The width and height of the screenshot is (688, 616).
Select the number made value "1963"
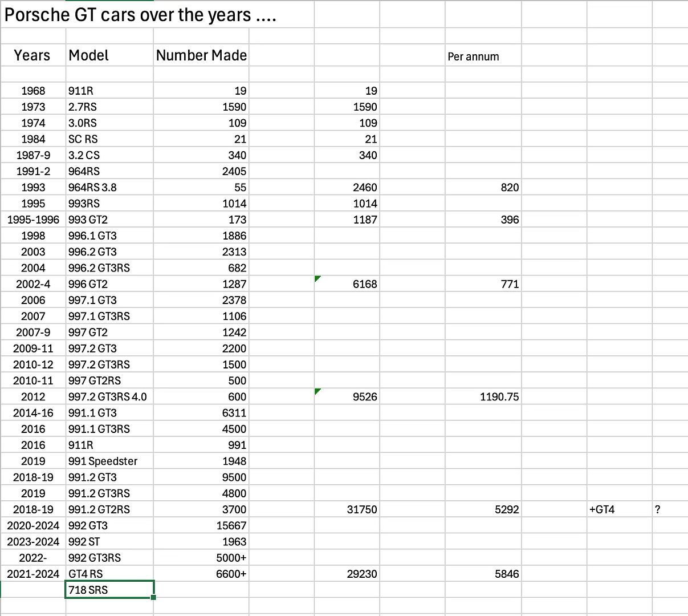pos(201,541)
